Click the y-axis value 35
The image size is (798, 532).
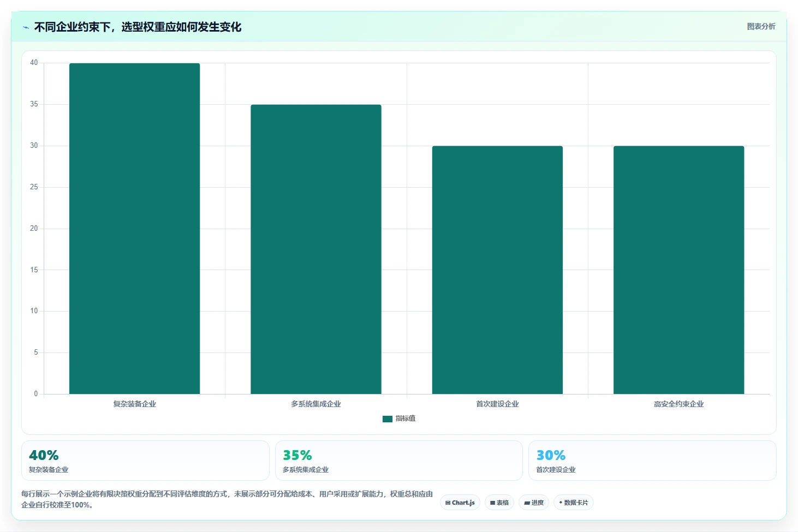34,104
